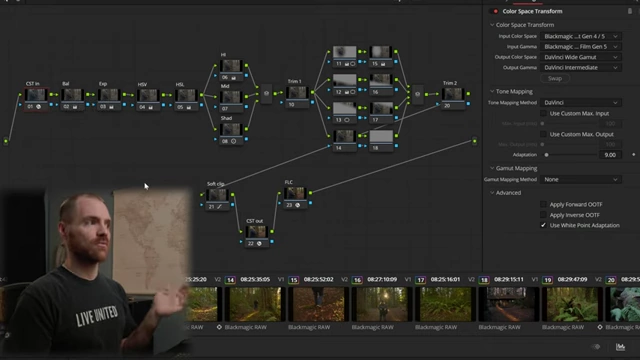
Task: Click the clip 17 number badge
Action: (x=420, y=280)
